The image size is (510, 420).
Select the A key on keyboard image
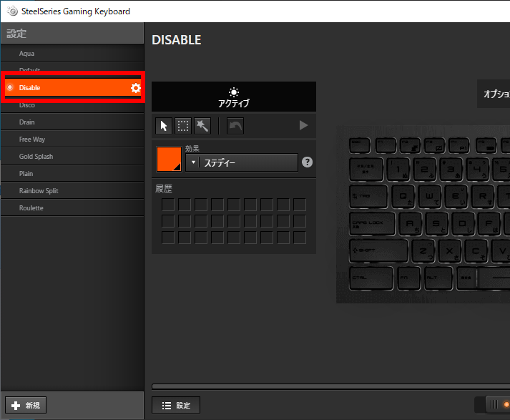point(410,224)
